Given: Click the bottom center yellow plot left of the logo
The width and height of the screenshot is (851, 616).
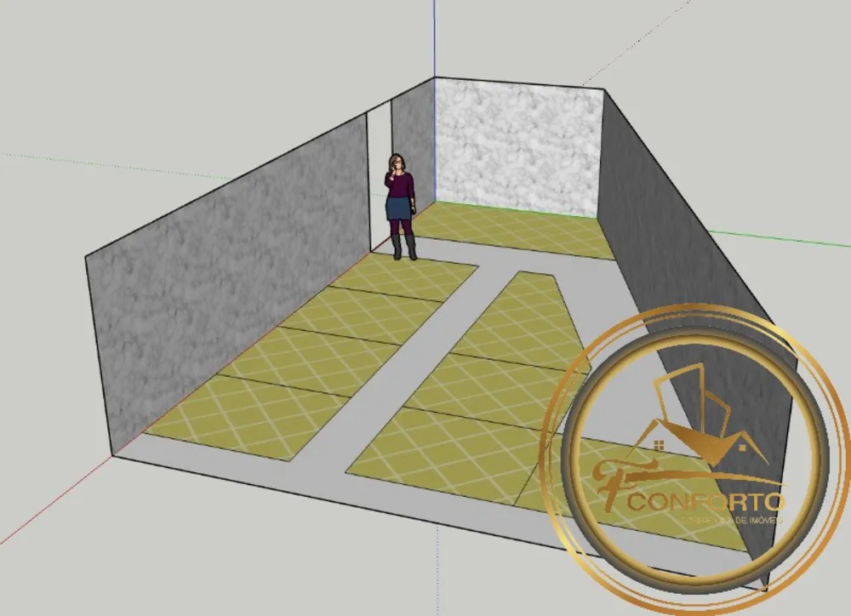Looking at the screenshot, I should 445,456.
